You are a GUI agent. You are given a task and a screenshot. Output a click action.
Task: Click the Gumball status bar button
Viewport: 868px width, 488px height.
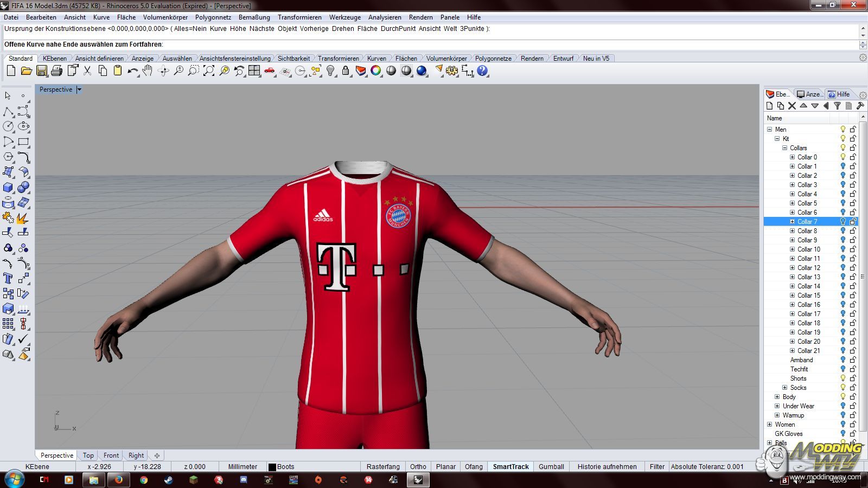click(551, 467)
